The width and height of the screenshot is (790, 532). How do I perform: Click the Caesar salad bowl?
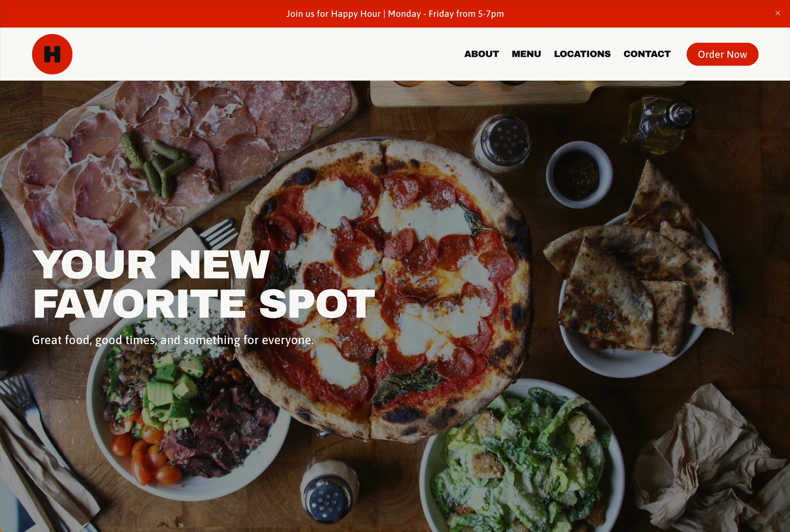click(x=523, y=458)
